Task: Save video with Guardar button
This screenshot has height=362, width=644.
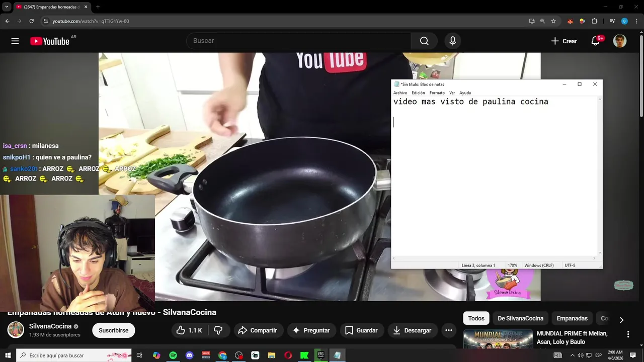Action: pyautogui.click(x=362, y=330)
